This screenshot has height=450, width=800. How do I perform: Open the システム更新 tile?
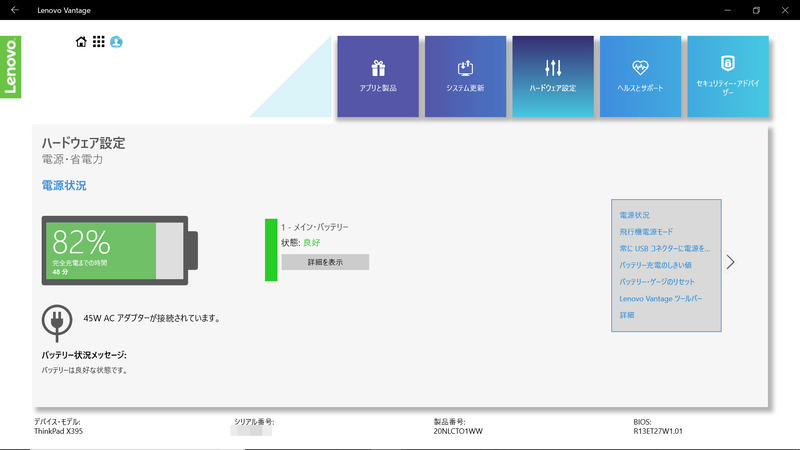coord(465,77)
